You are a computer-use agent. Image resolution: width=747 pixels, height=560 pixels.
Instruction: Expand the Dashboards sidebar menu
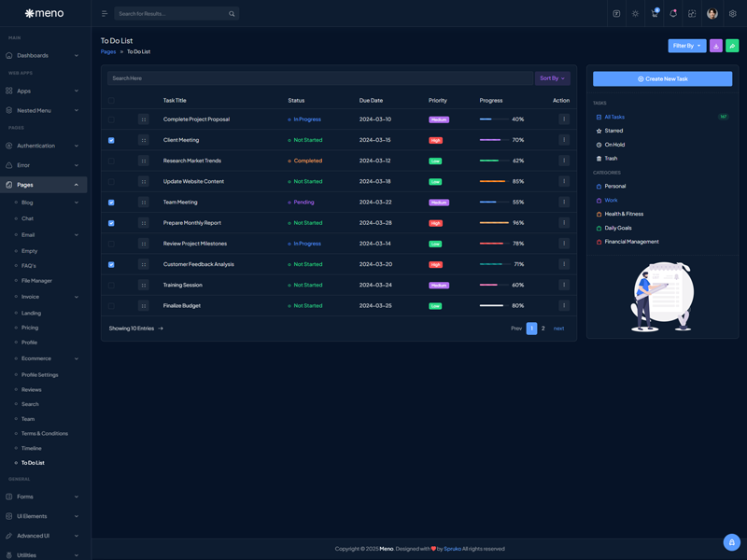pos(43,55)
